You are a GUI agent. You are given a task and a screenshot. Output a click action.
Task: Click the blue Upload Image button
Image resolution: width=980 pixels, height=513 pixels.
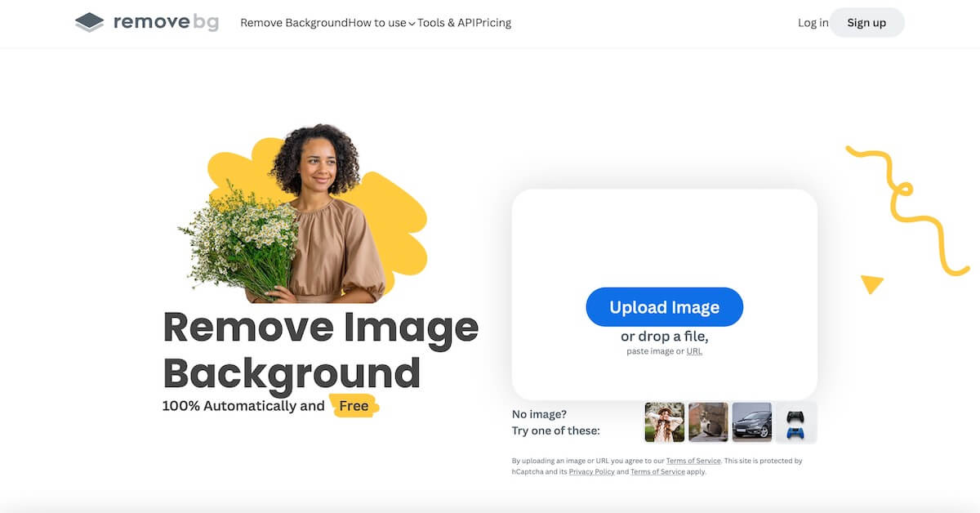click(x=664, y=307)
